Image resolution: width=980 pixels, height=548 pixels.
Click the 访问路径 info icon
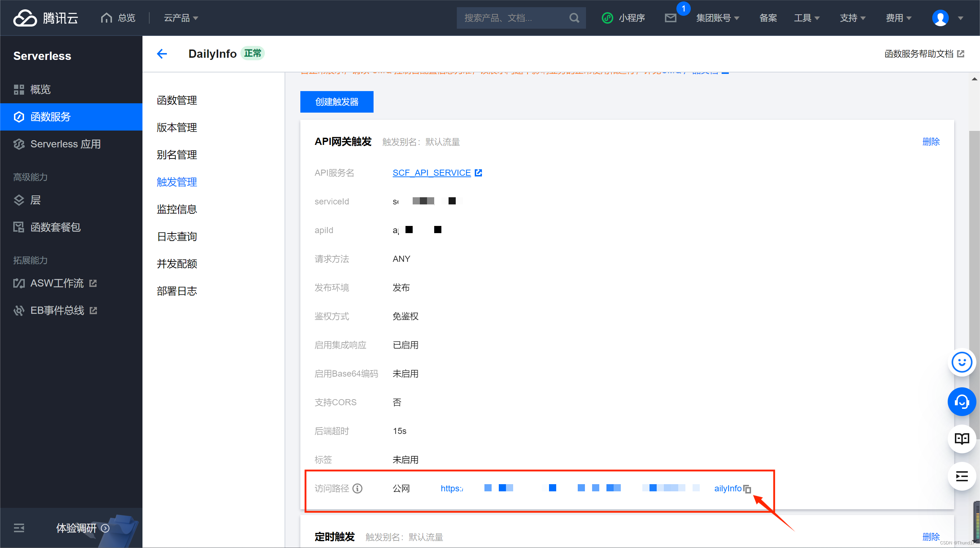pyautogui.click(x=357, y=488)
